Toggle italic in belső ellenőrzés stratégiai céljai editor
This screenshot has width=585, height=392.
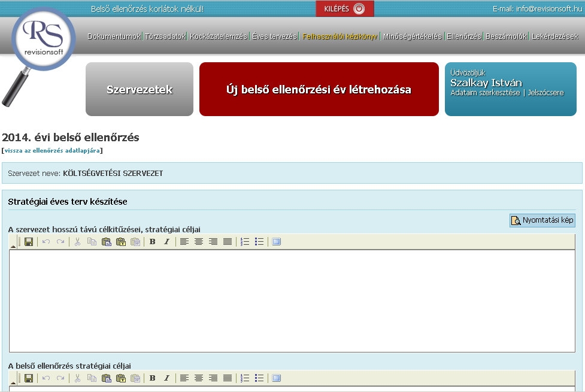(x=167, y=378)
